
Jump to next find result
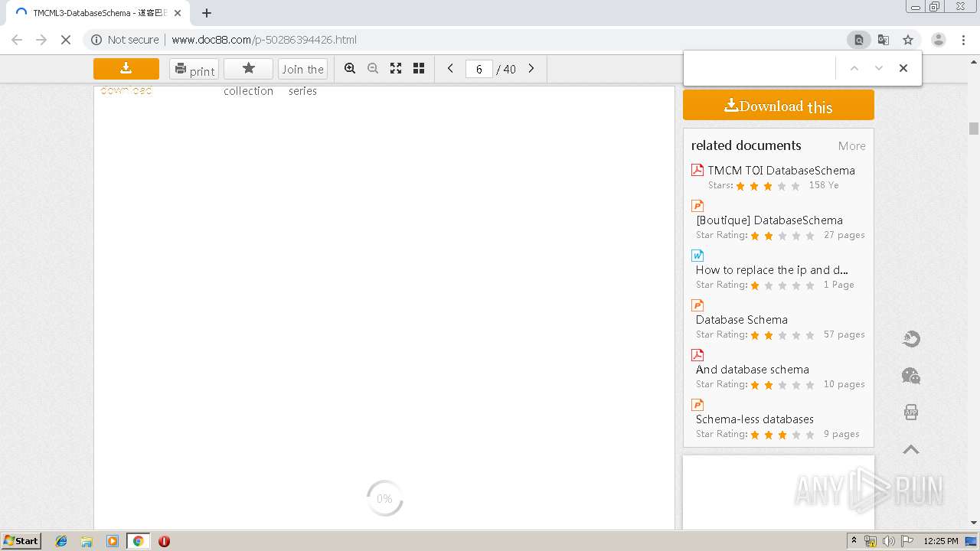pyautogui.click(x=879, y=68)
